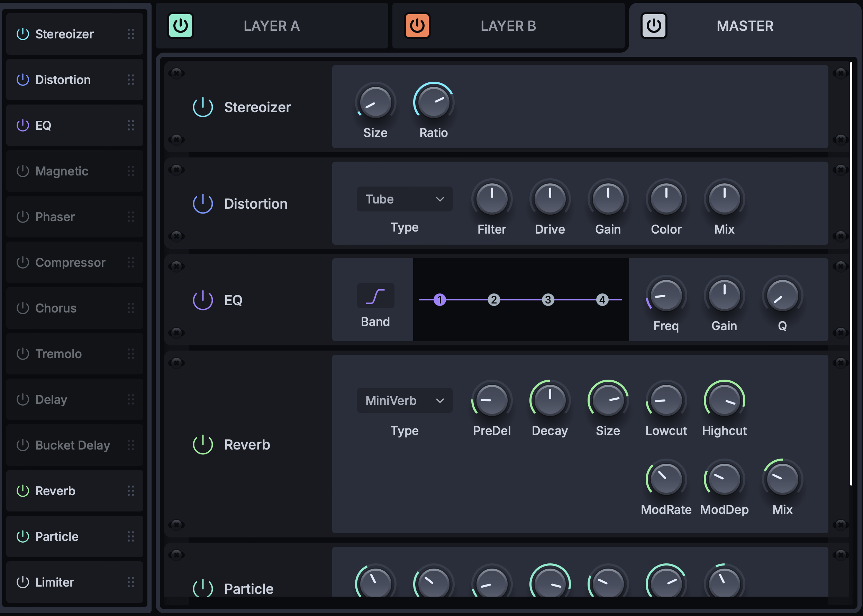
Task: Click the Distortion Color knob
Action: [666, 199]
